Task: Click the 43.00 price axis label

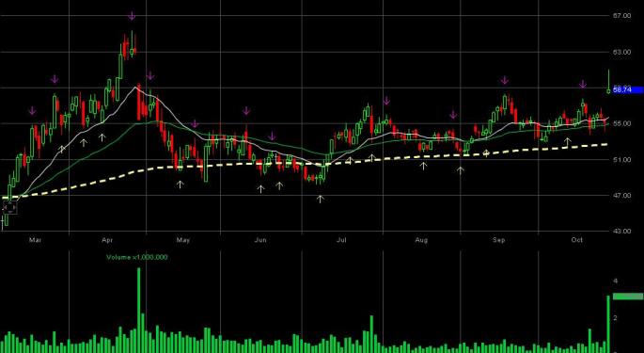Action: [621, 232]
